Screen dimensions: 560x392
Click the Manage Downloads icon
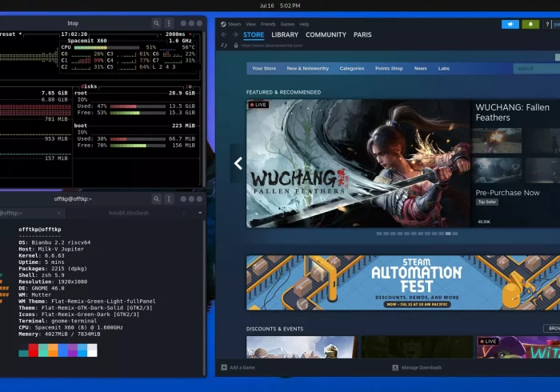[x=395, y=367]
